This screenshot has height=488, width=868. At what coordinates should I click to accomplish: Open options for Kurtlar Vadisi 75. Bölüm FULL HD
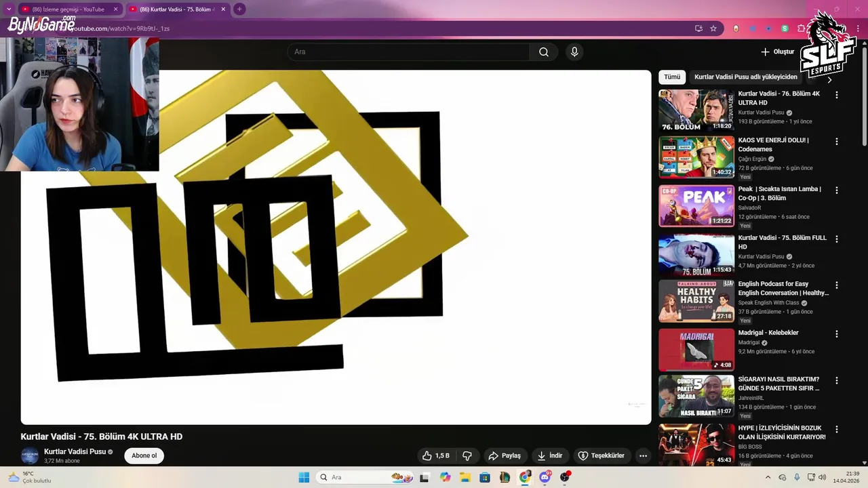coord(837,239)
